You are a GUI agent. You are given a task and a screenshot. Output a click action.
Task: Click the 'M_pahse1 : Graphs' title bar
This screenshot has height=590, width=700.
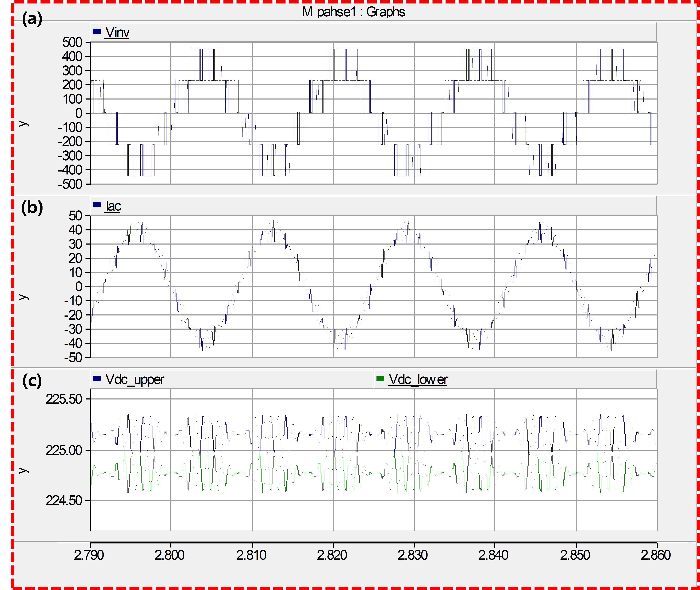tap(353, 12)
